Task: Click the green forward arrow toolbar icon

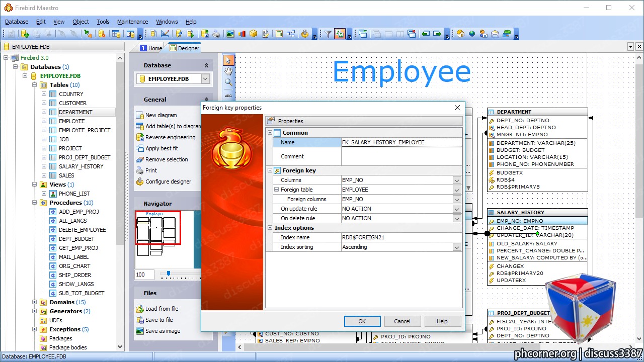Action: 437,34
